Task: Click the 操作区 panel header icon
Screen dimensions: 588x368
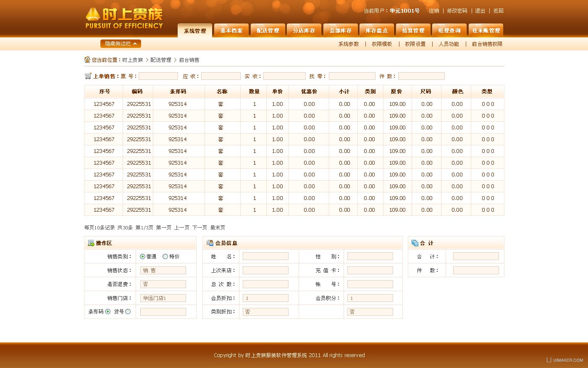Action: tap(91, 243)
